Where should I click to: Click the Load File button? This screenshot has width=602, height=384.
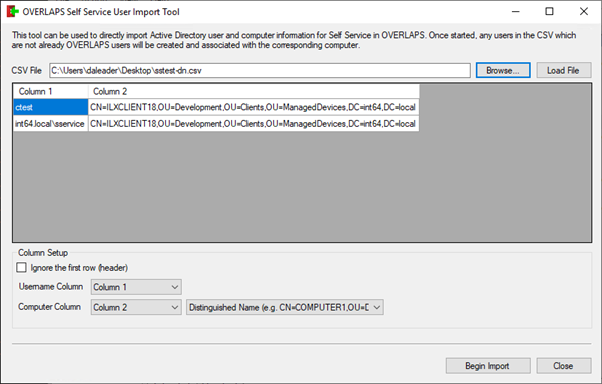[564, 70]
